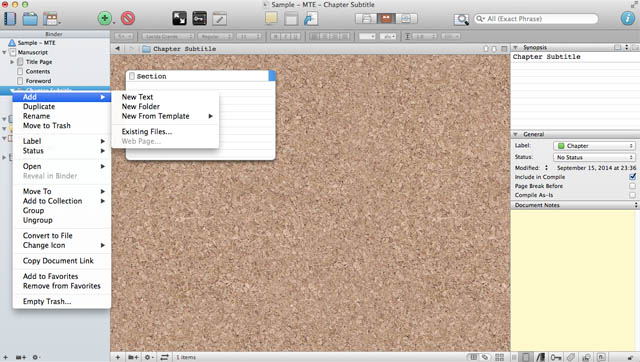This screenshot has width=640, height=362.
Task: Switch to Scrivenings document view
Action: pyautogui.click(x=367, y=19)
